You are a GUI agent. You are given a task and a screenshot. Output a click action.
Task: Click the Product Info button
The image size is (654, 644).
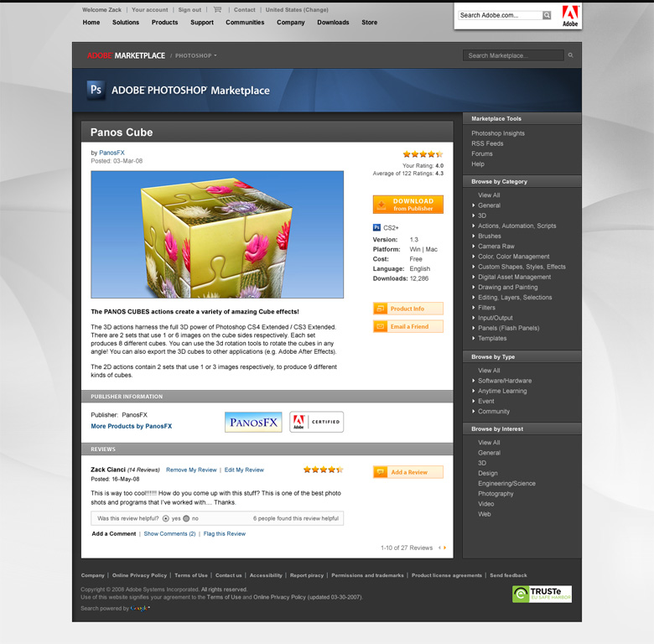(408, 309)
